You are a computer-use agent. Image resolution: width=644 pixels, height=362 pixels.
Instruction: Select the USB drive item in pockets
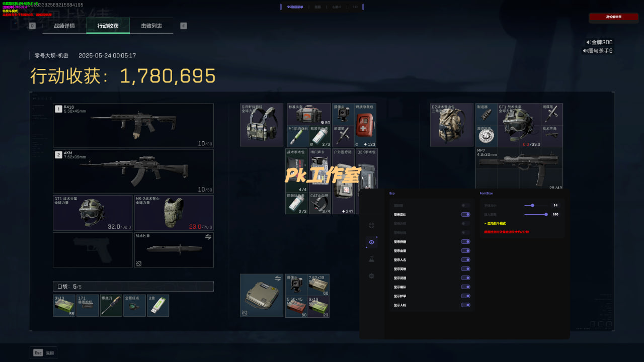[x=158, y=306]
